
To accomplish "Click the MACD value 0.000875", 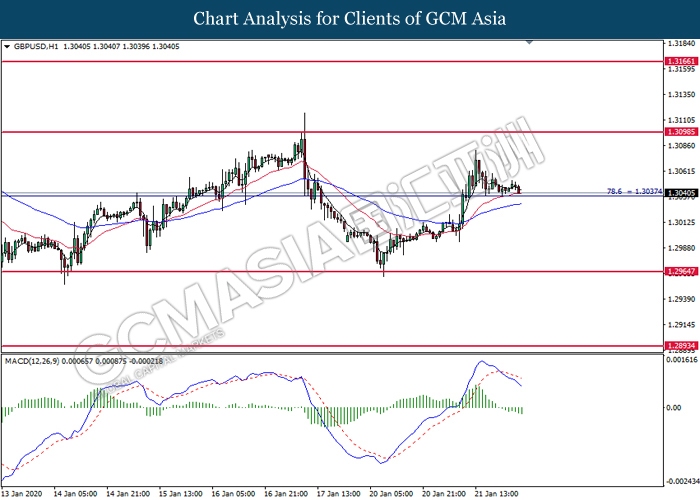I will (112, 361).
